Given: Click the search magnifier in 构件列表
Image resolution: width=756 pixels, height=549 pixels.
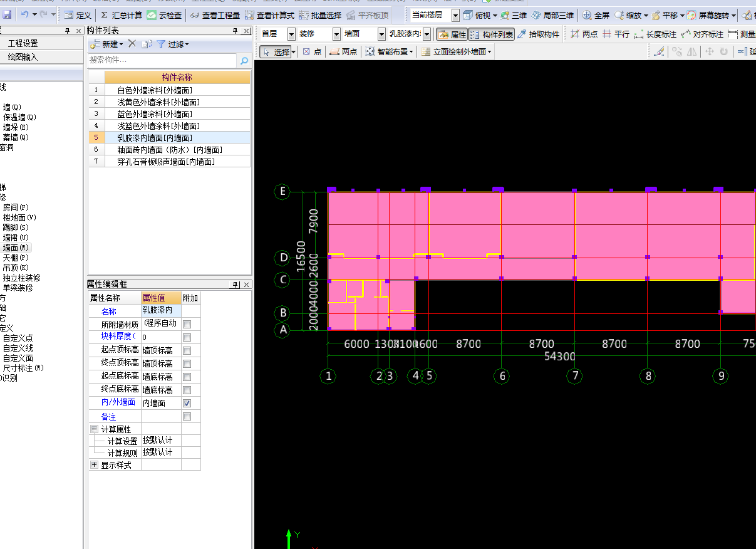Looking at the screenshot, I should tap(244, 61).
